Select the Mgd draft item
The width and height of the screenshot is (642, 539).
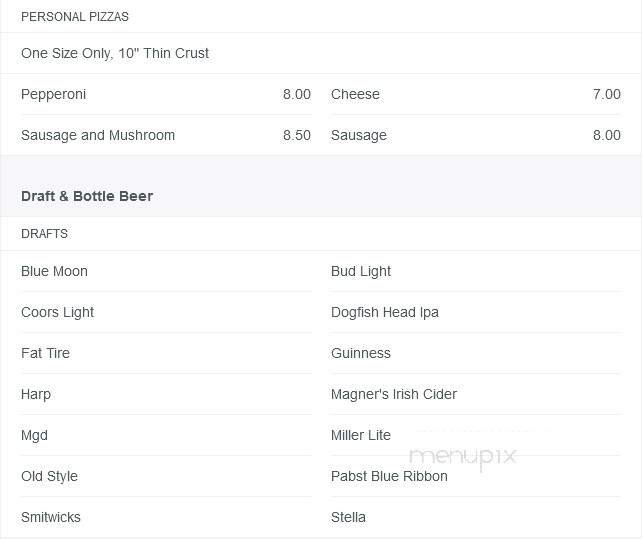click(x=35, y=435)
